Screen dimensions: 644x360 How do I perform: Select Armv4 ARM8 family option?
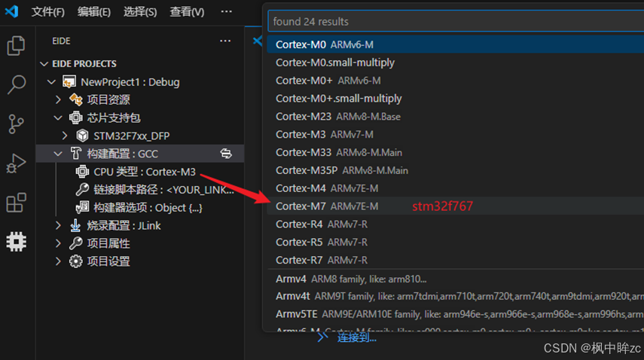coord(456,279)
